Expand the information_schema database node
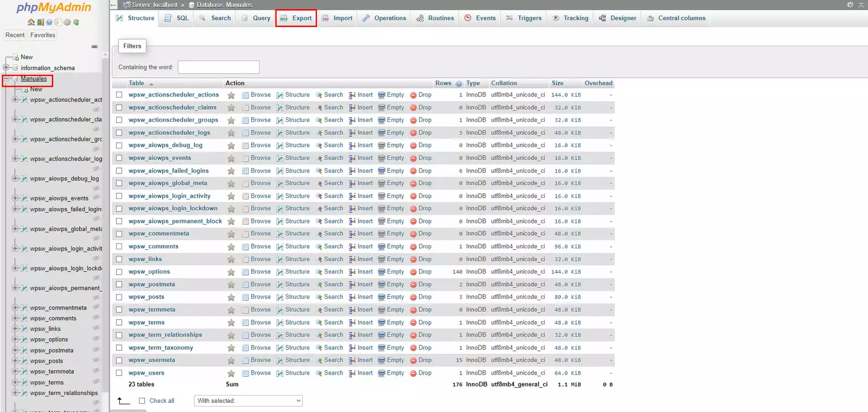This screenshot has height=412, width=868. (x=6, y=68)
